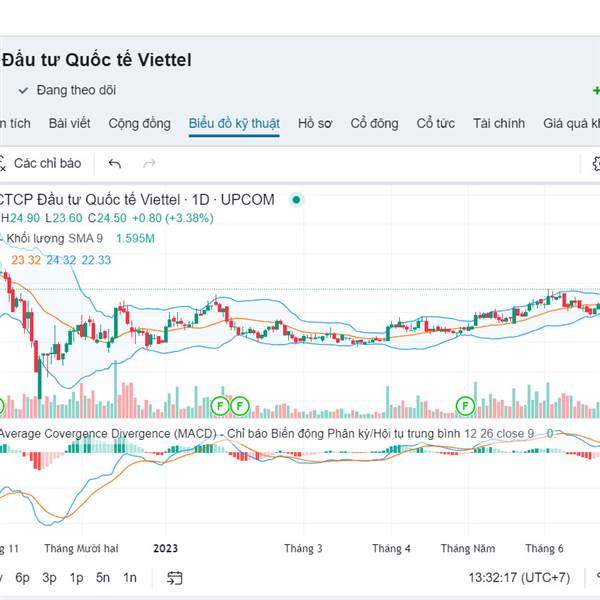Click the Khối lượng SMA 9 indicator label
The image size is (600, 600).
(x=55, y=238)
